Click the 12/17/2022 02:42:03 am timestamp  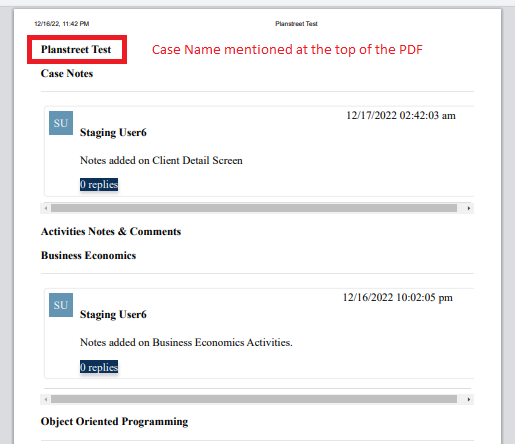(401, 115)
